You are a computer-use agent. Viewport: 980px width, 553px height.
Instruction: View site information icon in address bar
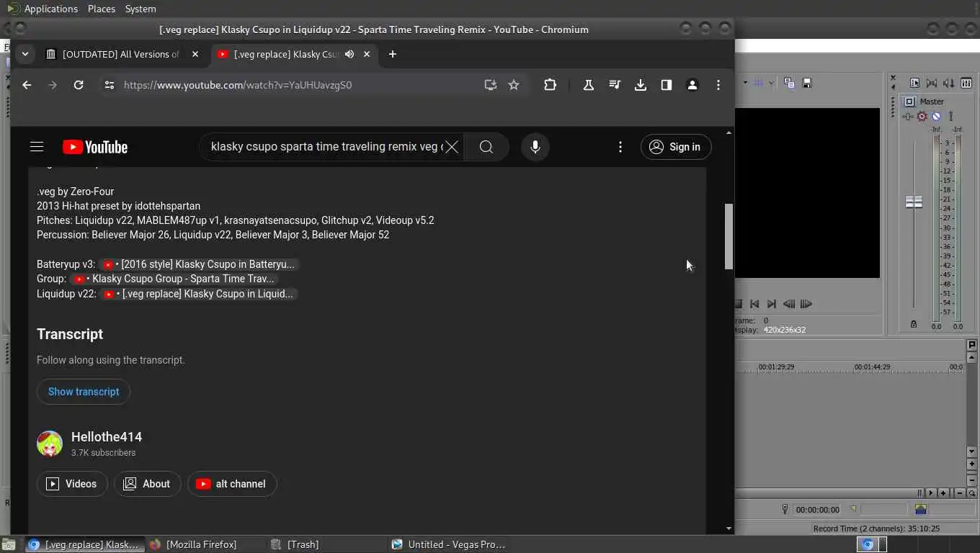tap(109, 85)
